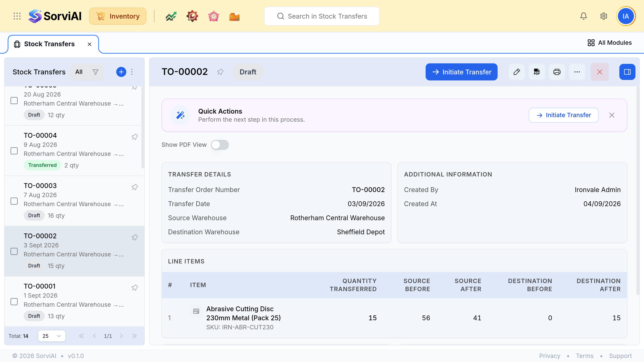Open TO-00003 transfer row
Image resolution: width=644 pixels, height=362 pixels.
pyautogui.click(x=74, y=201)
